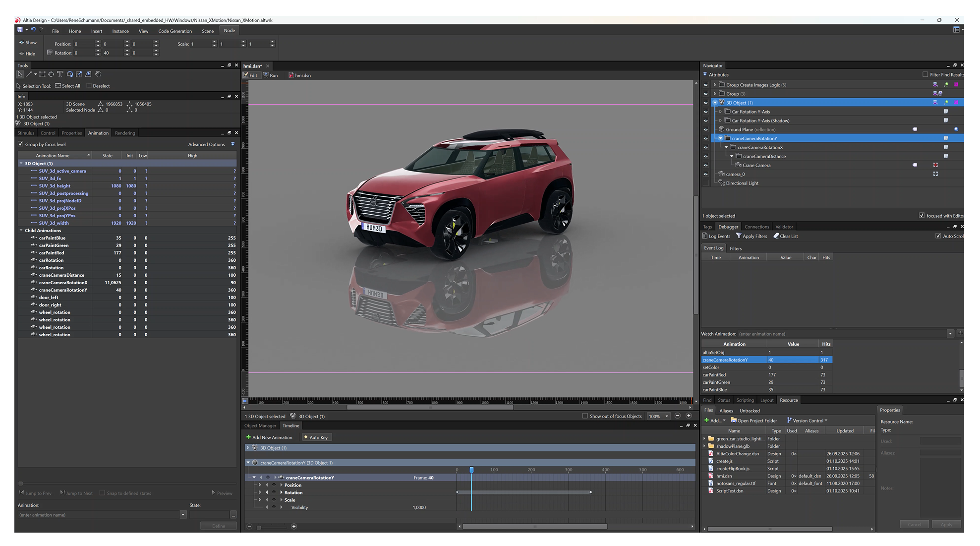
Task: Go to next keyframe on Scale track
Action: tap(281, 500)
